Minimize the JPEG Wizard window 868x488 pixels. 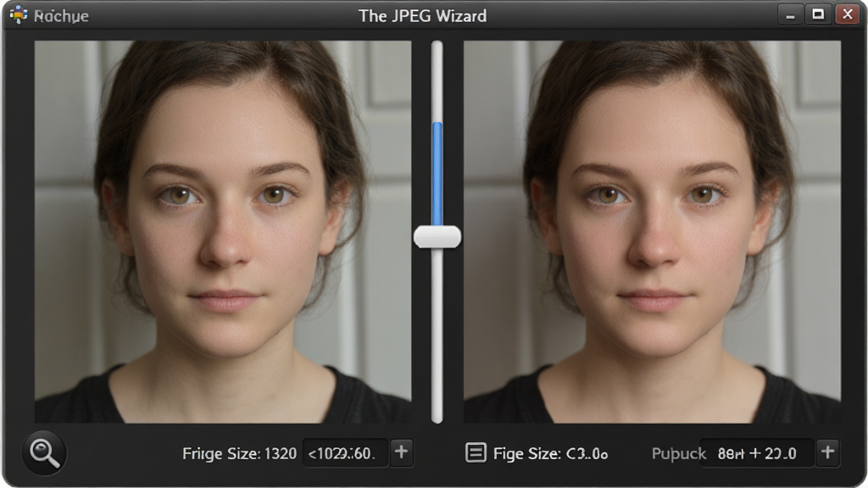[791, 15]
